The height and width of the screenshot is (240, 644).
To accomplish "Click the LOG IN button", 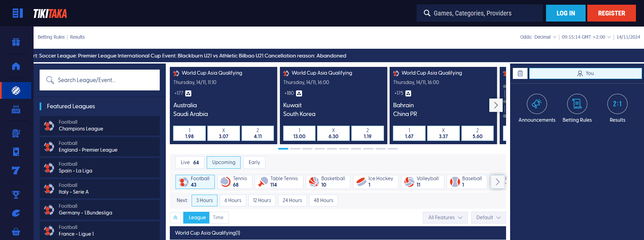I will [565, 13].
